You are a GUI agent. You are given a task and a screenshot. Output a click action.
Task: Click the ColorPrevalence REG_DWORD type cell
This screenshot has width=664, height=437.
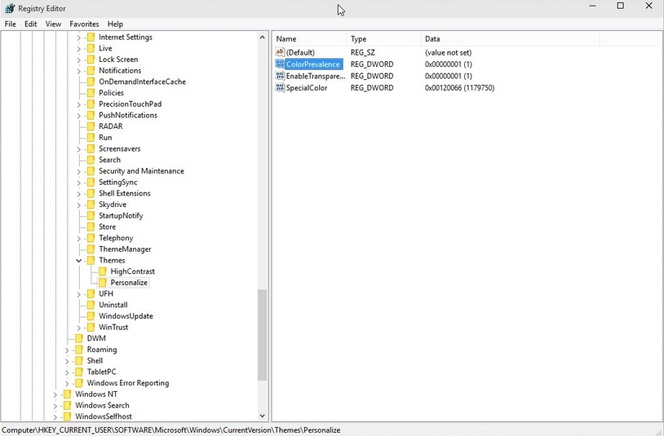[x=372, y=64]
